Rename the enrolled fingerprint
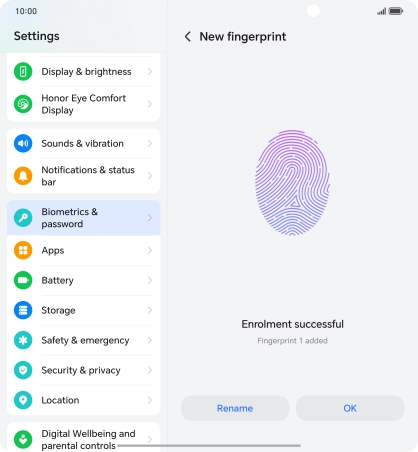418x452 pixels. [235, 408]
